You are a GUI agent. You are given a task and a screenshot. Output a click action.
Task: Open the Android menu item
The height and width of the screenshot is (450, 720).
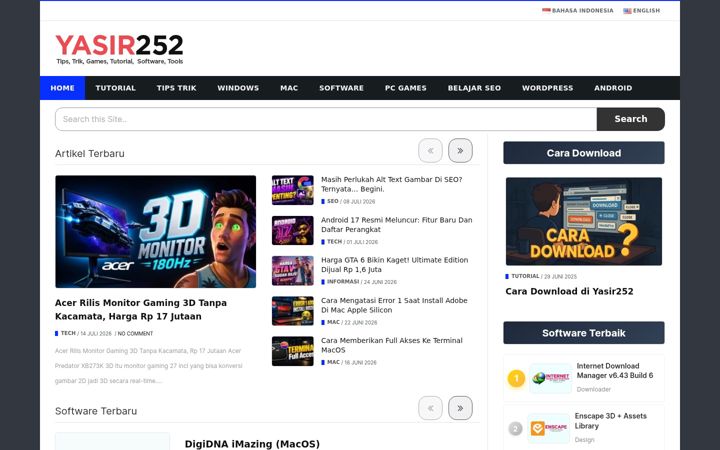(x=613, y=88)
